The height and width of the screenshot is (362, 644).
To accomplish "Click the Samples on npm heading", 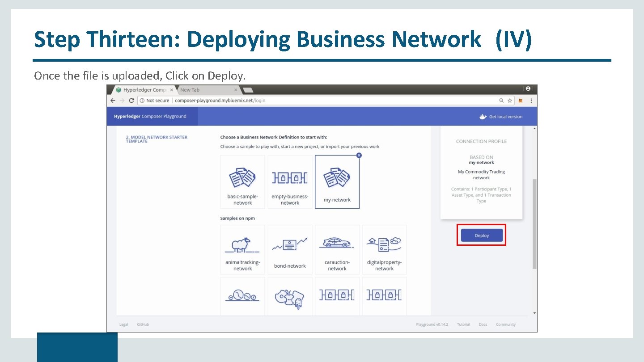I will coord(237,218).
